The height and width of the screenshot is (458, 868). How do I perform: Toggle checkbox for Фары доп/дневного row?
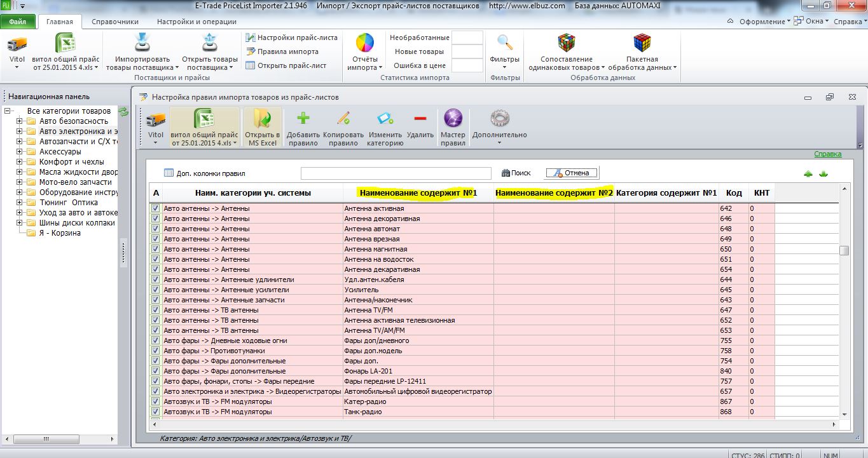pyautogui.click(x=155, y=340)
